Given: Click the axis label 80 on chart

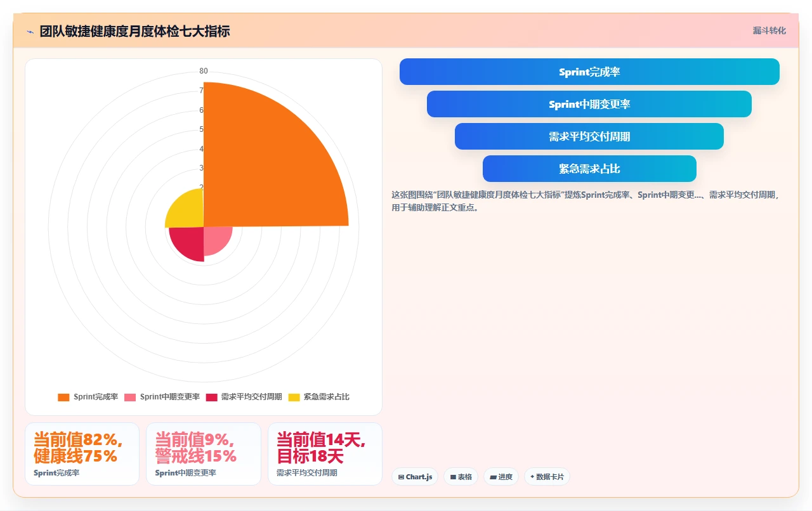Looking at the screenshot, I should coord(204,71).
